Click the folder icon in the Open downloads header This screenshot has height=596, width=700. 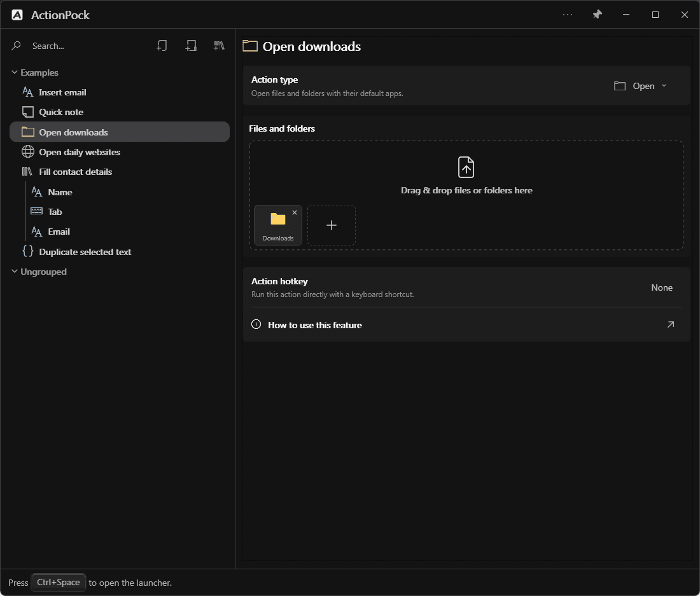[x=250, y=46]
